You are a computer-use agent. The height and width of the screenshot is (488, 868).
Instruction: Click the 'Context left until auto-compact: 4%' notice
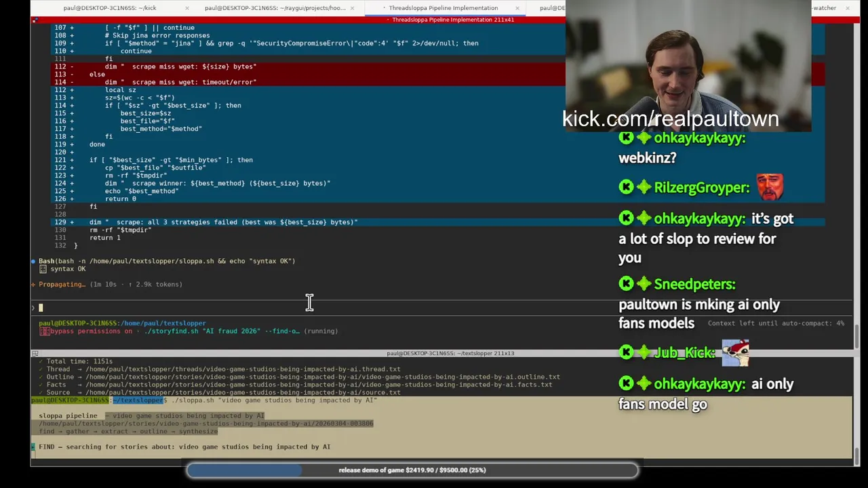(x=776, y=323)
